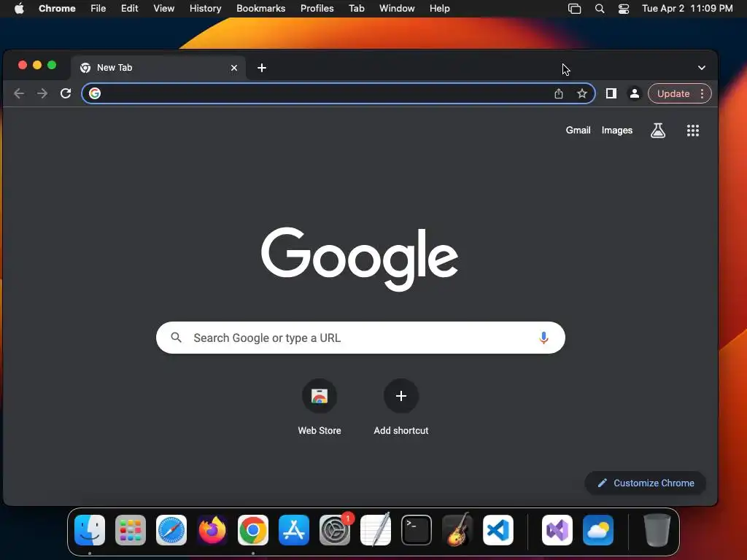Screen dimensions: 747x560
Task: Open the Profiles menu
Action: pos(317,8)
